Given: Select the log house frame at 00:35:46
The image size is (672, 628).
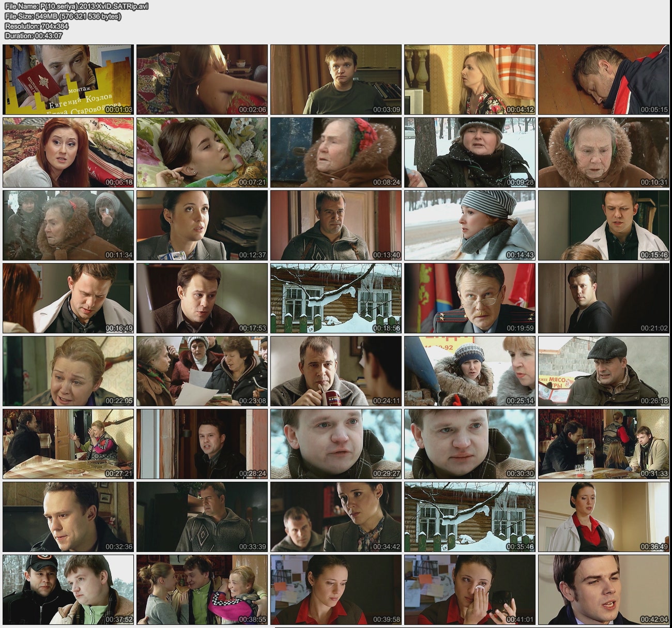Looking at the screenshot, I should point(469,517).
